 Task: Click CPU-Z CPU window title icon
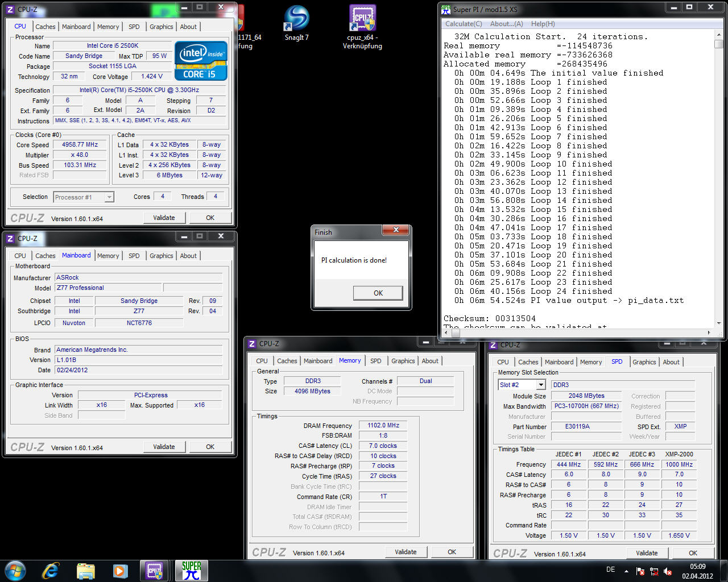[10, 10]
